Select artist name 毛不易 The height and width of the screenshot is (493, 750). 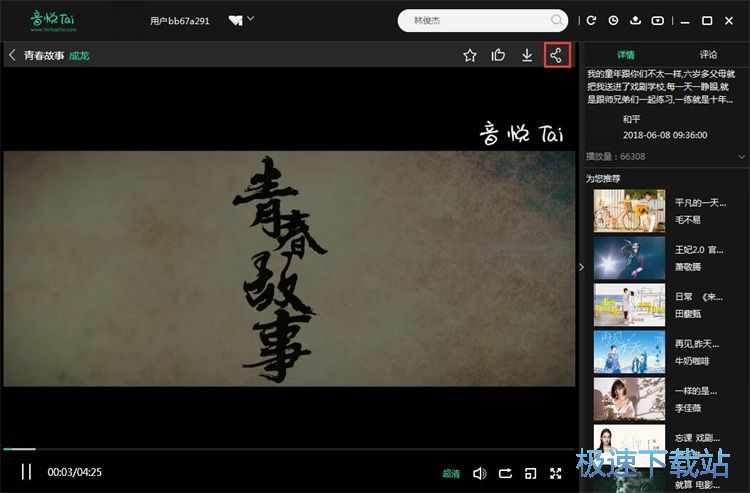tap(687, 220)
